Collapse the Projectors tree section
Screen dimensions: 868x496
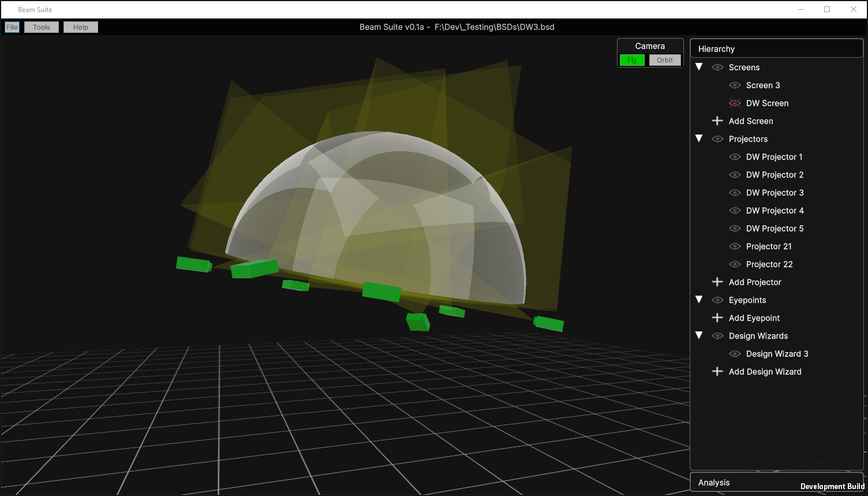point(699,139)
